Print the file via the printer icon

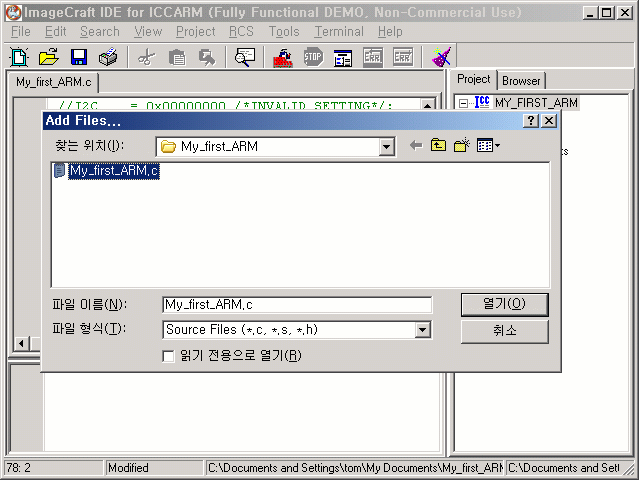click(108, 57)
